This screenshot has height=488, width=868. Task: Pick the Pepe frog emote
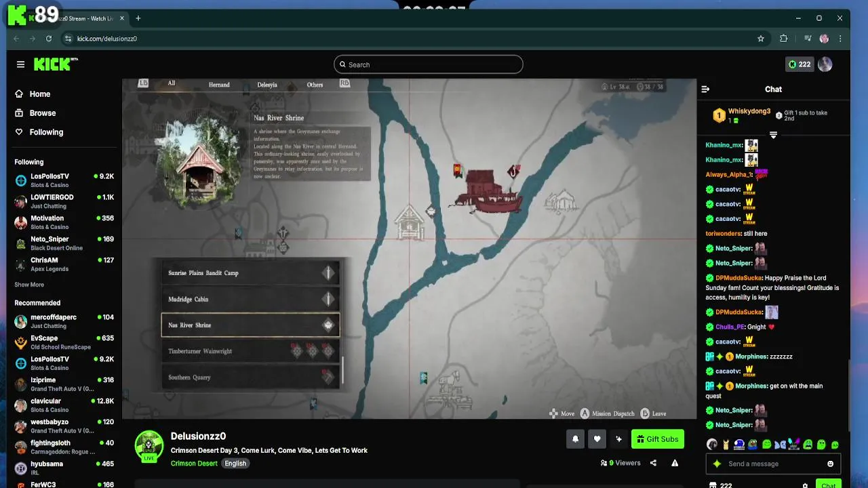coord(753,445)
